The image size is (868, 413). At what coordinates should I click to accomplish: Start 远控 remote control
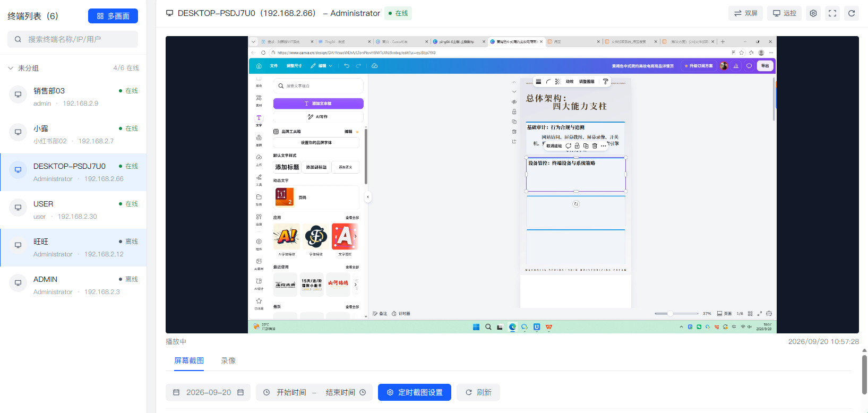[x=784, y=13]
